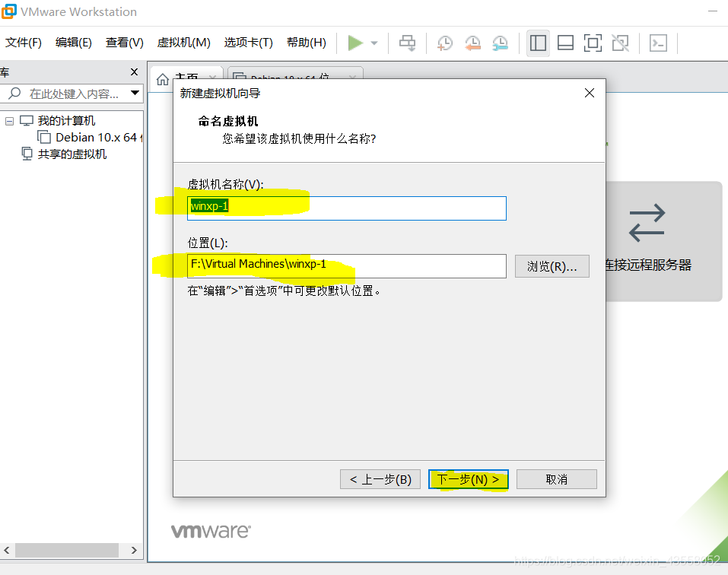The image size is (728, 575).
Task: Open the 文件(F) menu
Action: [x=24, y=43]
